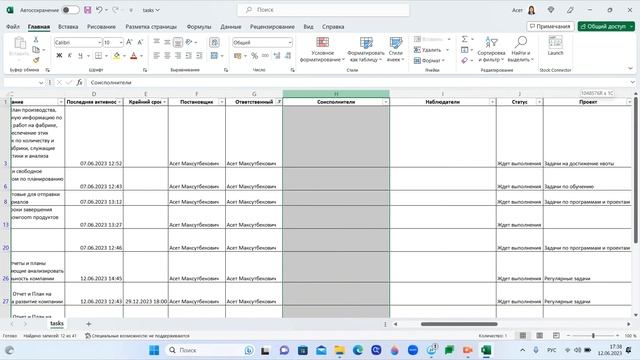Screen dimensions: 640x360
Task: Open the Данные tab
Action: (x=231, y=27)
